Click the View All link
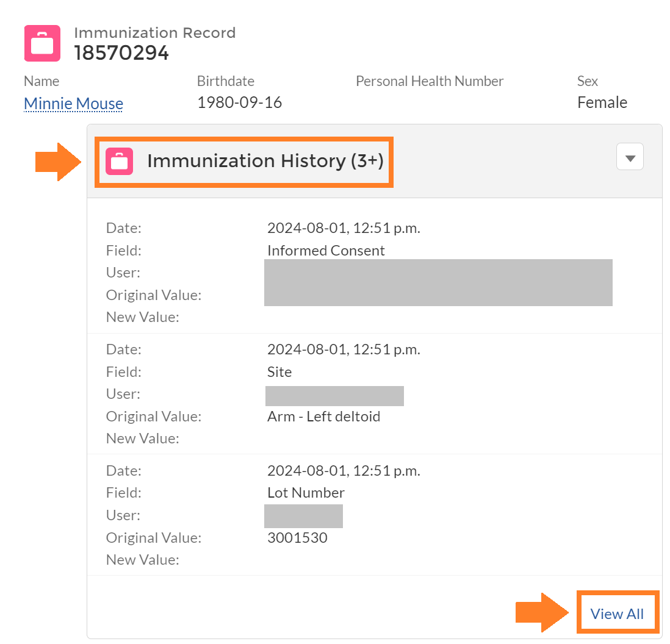The height and width of the screenshot is (644, 670). click(616, 614)
